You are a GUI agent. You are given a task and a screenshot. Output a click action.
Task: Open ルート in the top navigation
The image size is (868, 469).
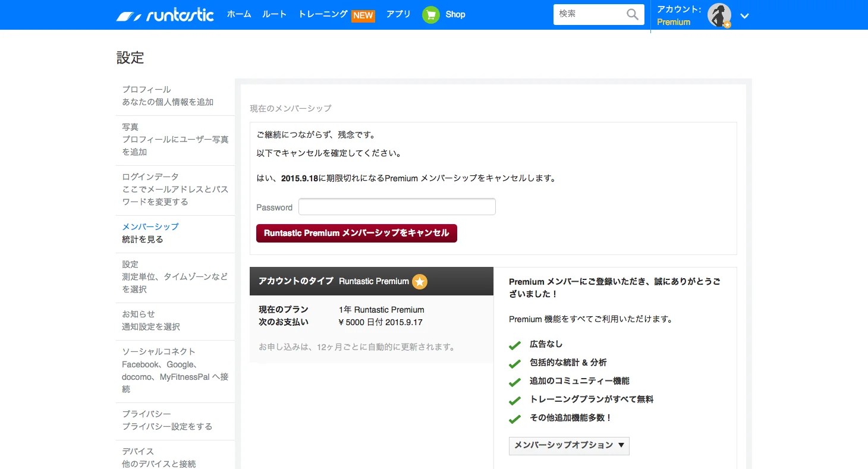(274, 14)
